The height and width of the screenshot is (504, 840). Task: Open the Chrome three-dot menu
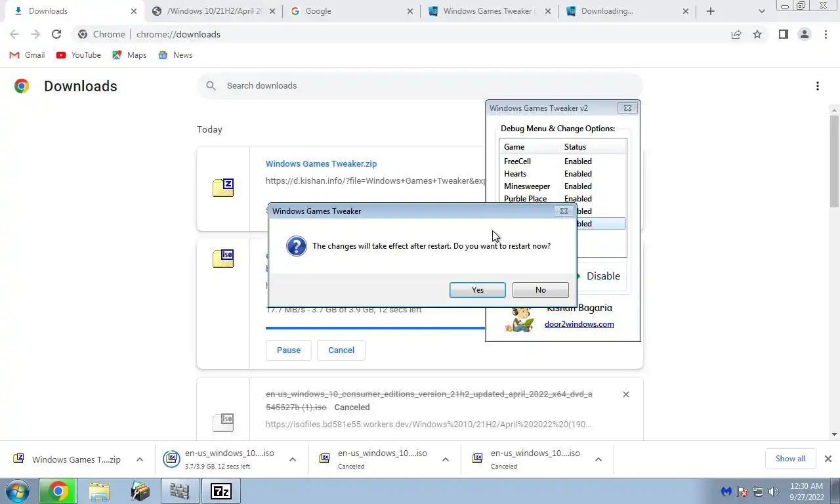click(826, 34)
